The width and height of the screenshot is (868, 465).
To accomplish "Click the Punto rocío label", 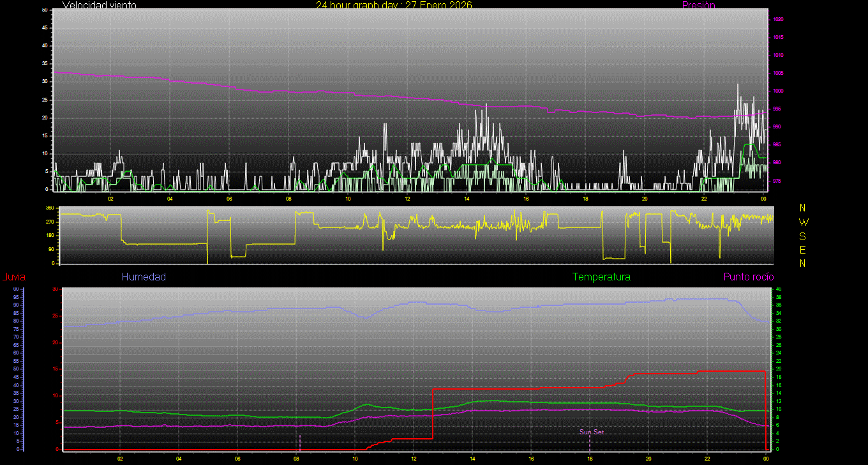I will click(749, 277).
